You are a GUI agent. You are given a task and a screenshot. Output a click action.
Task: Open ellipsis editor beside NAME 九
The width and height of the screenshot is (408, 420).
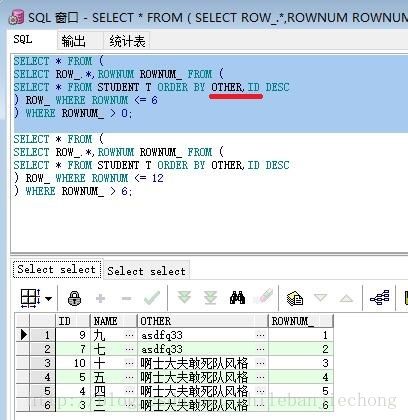point(129,335)
